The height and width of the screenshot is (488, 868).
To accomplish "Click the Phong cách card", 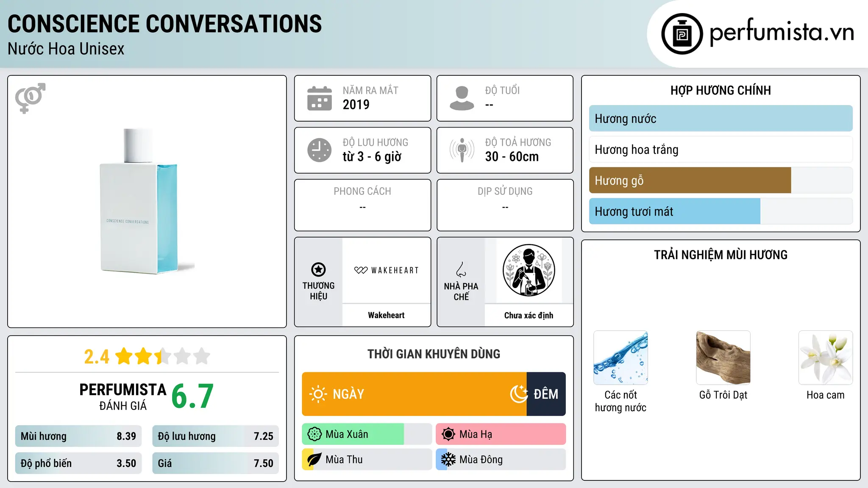I will pos(362,205).
